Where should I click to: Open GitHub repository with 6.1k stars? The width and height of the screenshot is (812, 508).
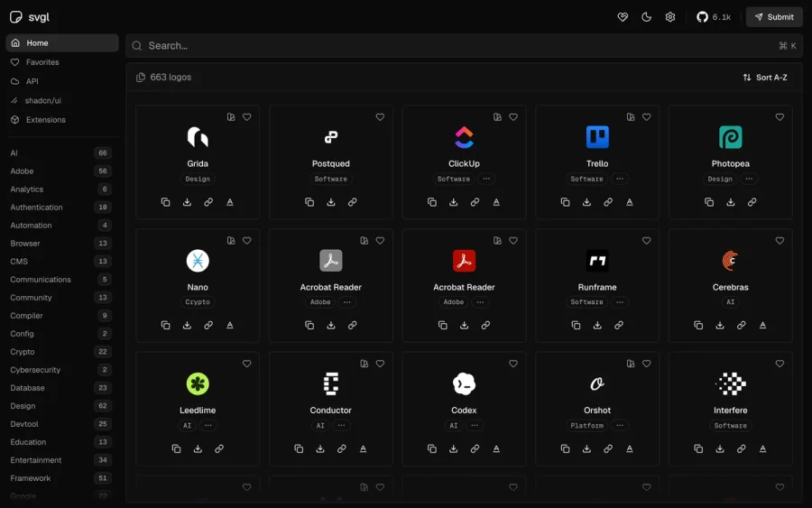coord(714,17)
